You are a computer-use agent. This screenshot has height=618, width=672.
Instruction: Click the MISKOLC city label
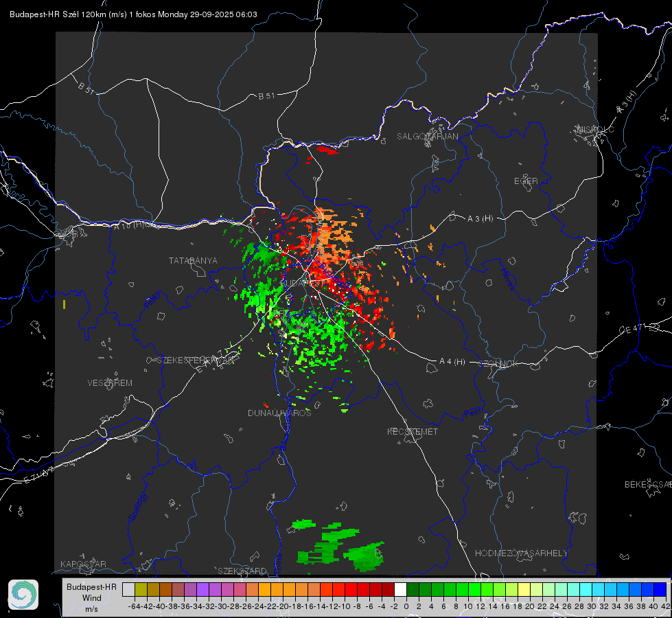coord(595,129)
